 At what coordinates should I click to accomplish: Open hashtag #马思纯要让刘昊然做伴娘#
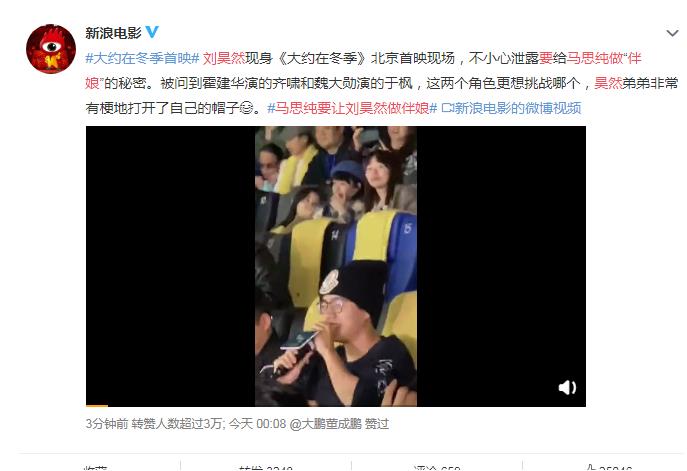point(352,108)
